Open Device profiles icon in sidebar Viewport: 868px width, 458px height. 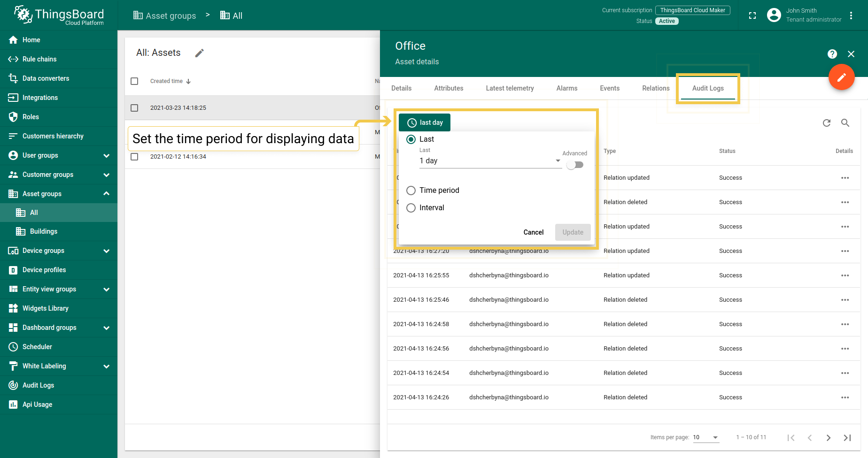[x=13, y=270]
